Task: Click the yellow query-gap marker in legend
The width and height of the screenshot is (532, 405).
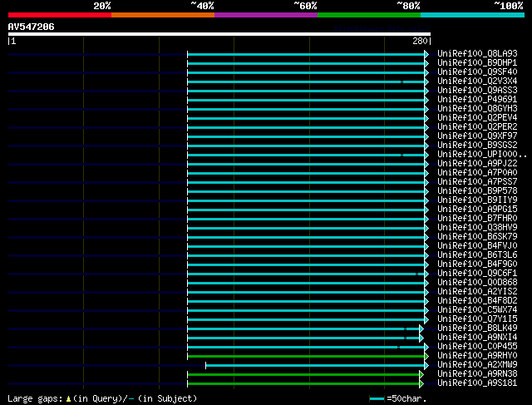Action: (x=68, y=398)
